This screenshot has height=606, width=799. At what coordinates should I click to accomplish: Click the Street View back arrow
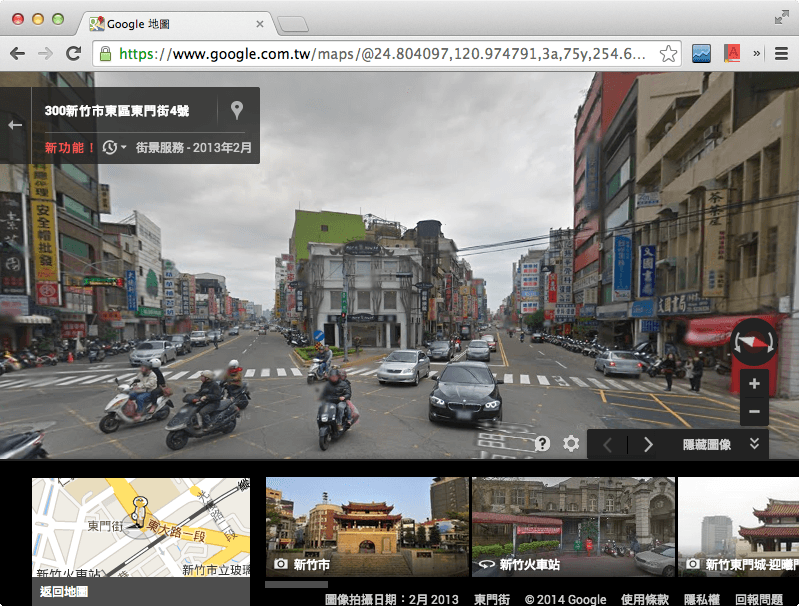click(15, 125)
